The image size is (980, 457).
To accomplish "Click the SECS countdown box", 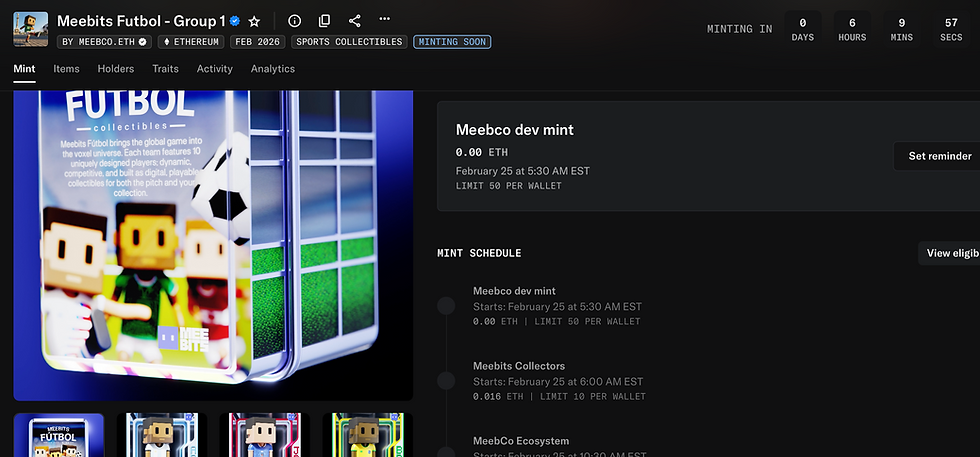I will coord(951,29).
